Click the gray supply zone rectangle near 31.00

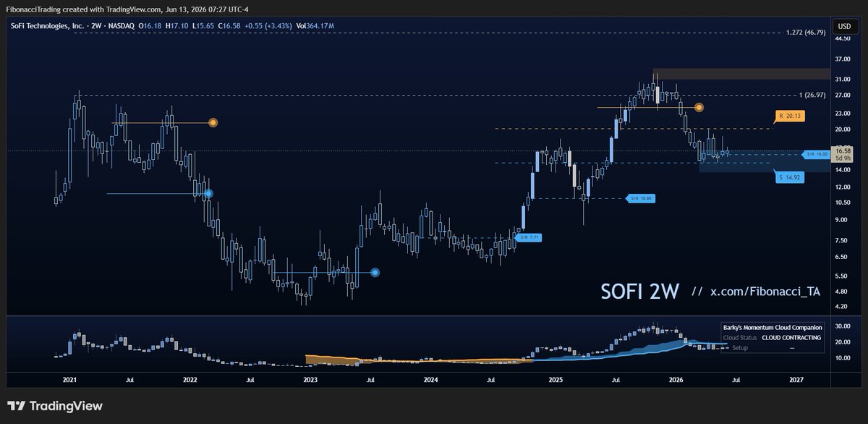coord(741,74)
